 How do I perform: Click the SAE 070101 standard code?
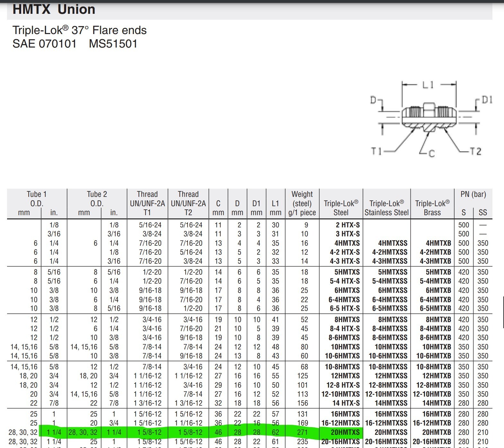44,44
